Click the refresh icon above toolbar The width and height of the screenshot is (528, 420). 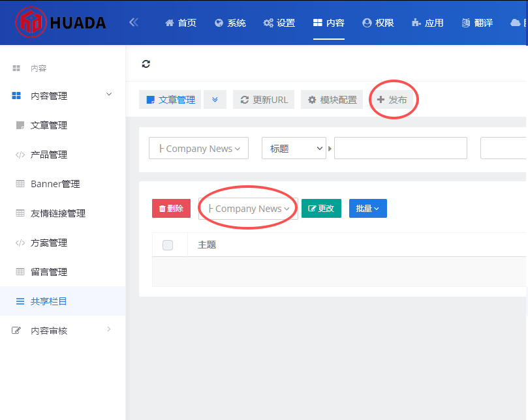(x=146, y=64)
